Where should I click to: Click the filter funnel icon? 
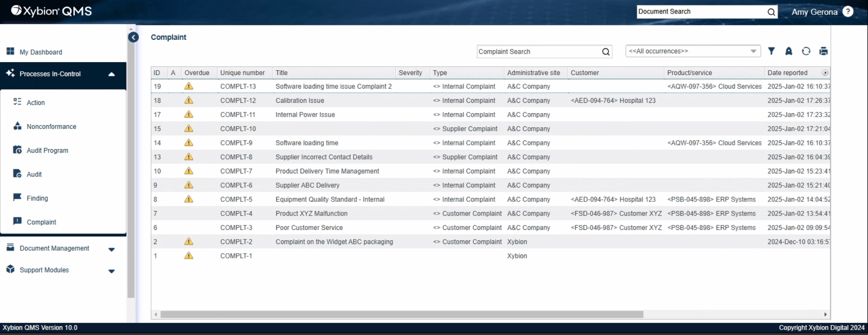point(771,51)
